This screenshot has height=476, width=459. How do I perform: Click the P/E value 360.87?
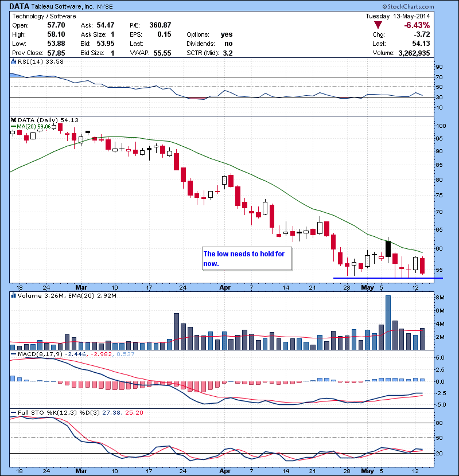pyautogui.click(x=160, y=25)
